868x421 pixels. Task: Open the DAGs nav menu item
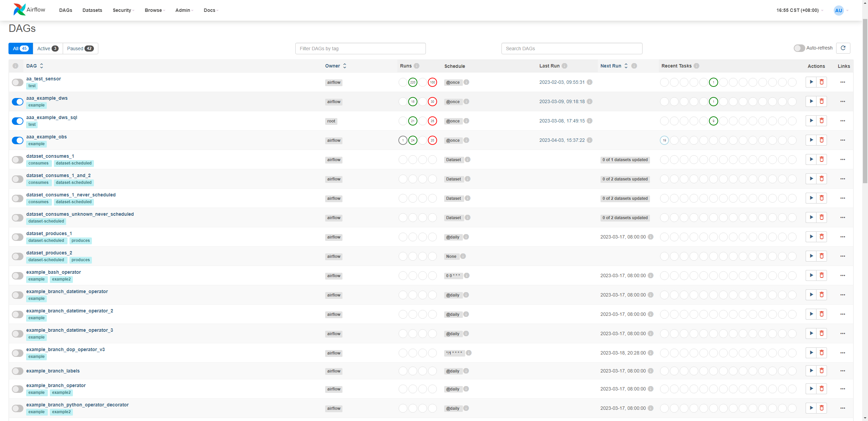tap(65, 10)
